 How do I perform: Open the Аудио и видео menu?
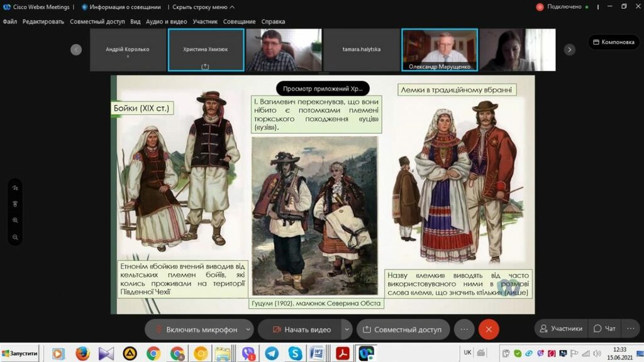point(166,21)
